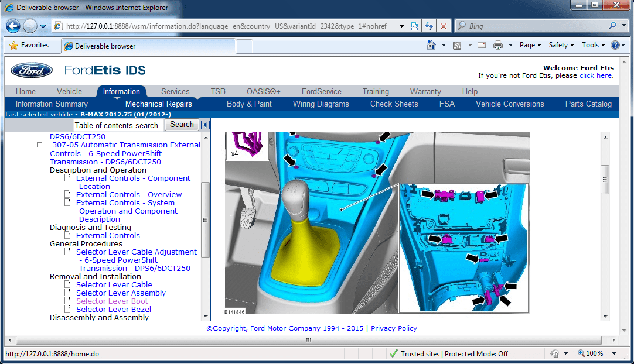
Task: Click the Stop loading X icon
Action: pos(443,26)
